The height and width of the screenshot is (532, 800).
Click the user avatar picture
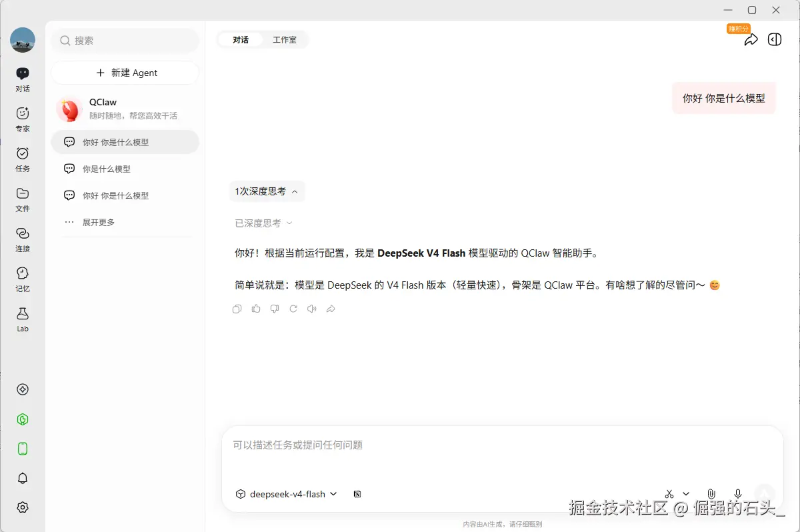[23, 40]
